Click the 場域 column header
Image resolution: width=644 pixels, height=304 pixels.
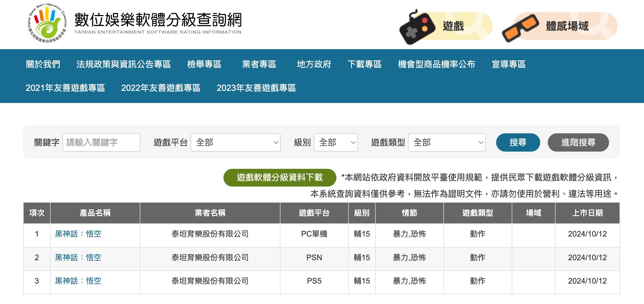533,213
